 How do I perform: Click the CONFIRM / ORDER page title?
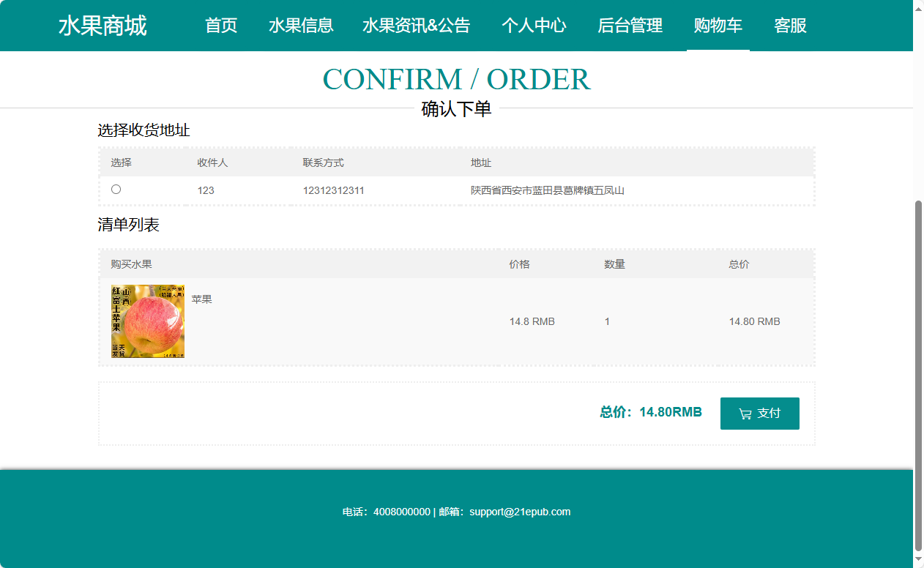coord(457,79)
